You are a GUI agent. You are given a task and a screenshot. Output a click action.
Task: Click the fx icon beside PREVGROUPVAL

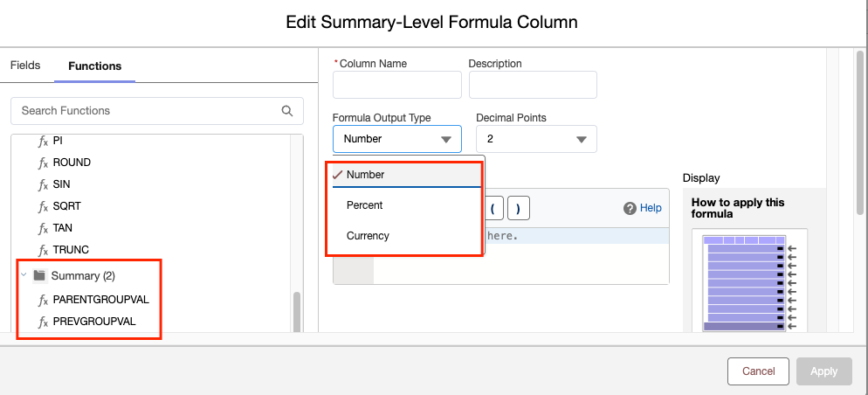click(43, 322)
